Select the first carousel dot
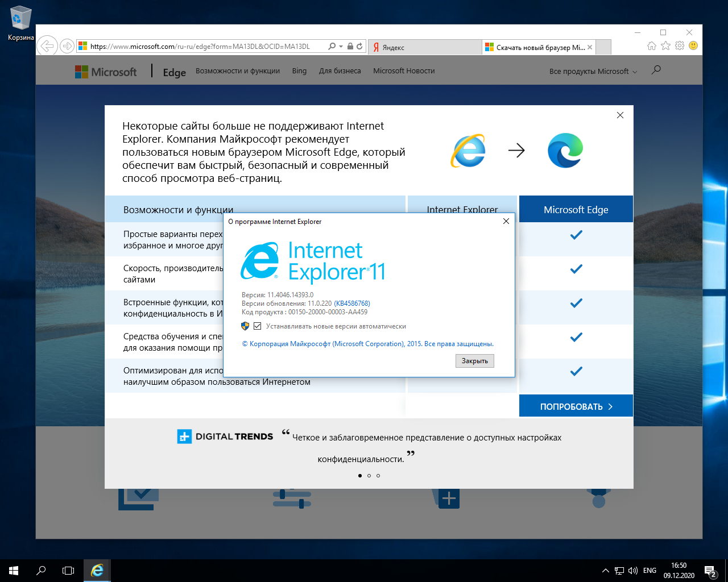Screen dimensions: 728x582 pyautogui.click(x=360, y=476)
